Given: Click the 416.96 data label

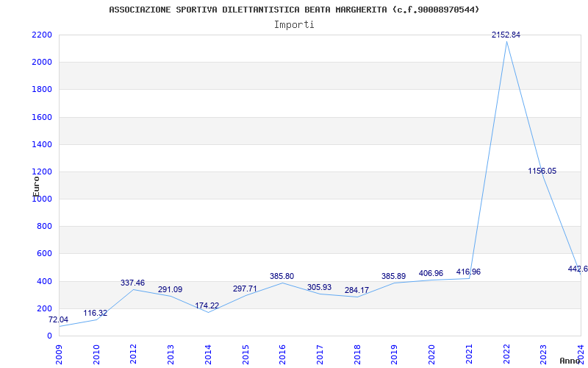Looking at the screenshot, I should point(468,272).
